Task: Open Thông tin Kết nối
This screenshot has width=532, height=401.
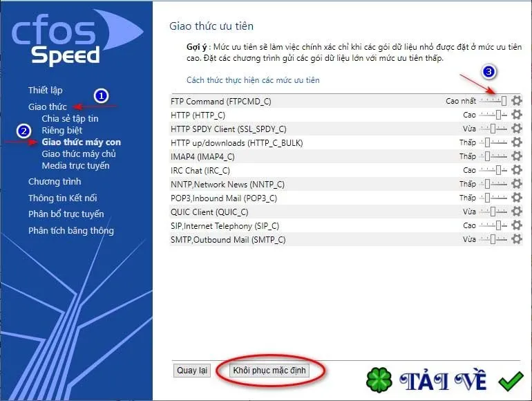Action: point(62,198)
